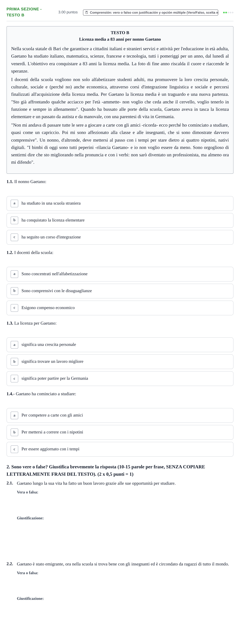Click the document icon in question-type badge
240x644 pixels.
click(87, 13)
